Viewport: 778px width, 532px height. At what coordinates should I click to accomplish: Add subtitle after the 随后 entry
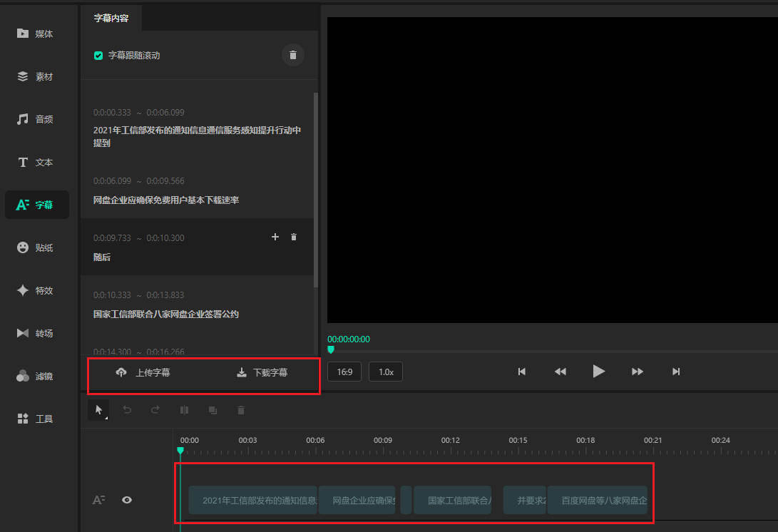click(275, 237)
